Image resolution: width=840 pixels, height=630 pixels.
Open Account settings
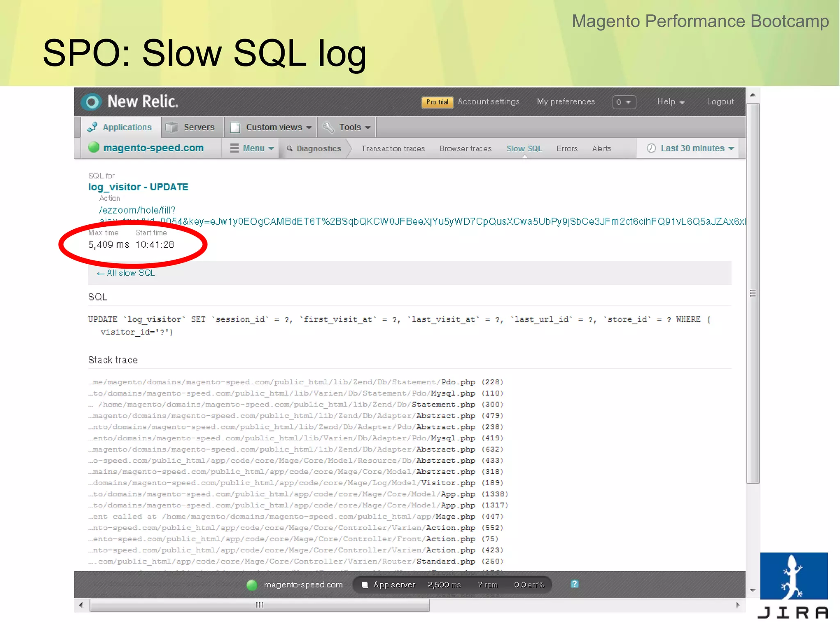(x=488, y=101)
